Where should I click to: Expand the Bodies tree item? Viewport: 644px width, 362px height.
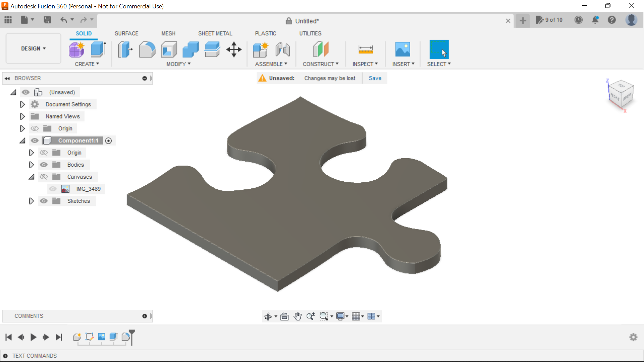(x=31, y=165)
